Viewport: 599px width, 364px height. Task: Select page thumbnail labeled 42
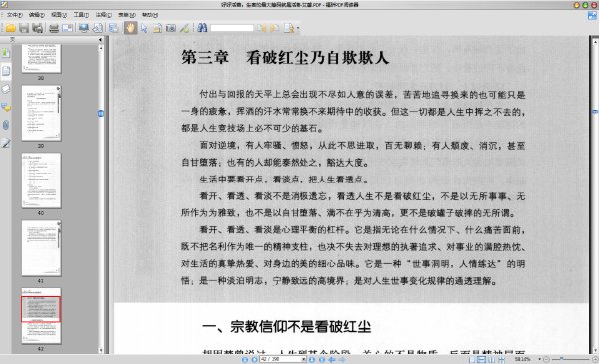(x=41, y=316)
